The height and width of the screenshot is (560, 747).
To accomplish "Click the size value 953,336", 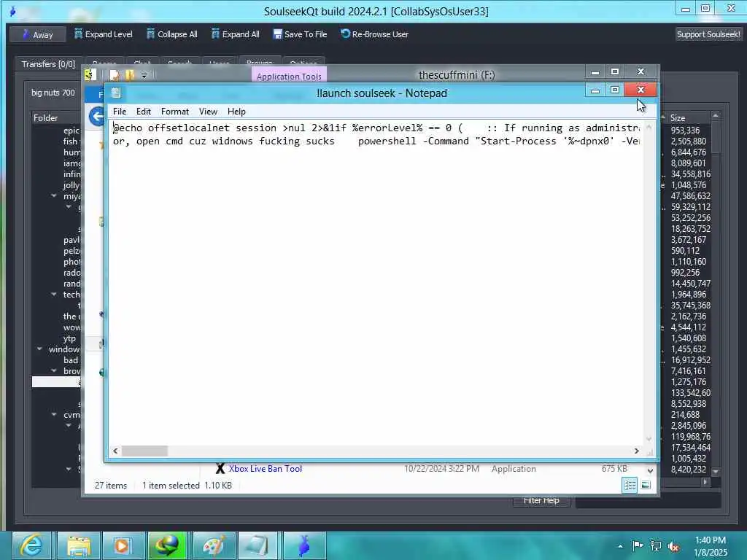I will [685, 131].
